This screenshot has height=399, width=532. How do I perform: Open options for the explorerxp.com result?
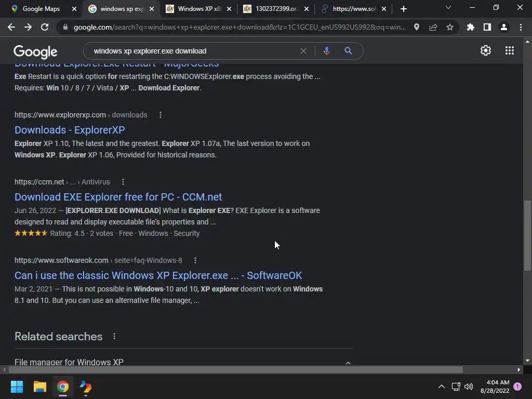[x=161, y=115]
